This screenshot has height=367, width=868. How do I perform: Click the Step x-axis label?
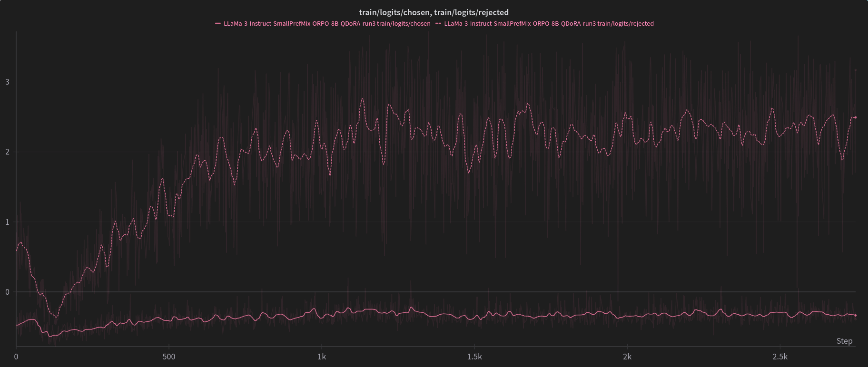tap(844, 341)
